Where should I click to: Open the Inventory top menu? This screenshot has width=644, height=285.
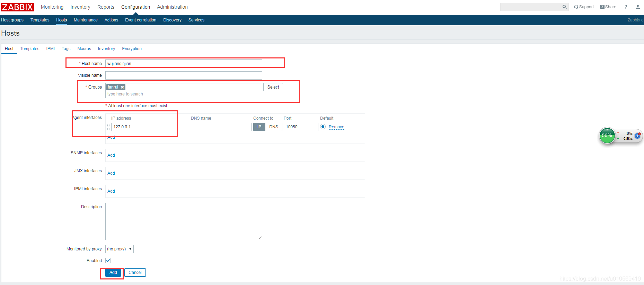80,7
